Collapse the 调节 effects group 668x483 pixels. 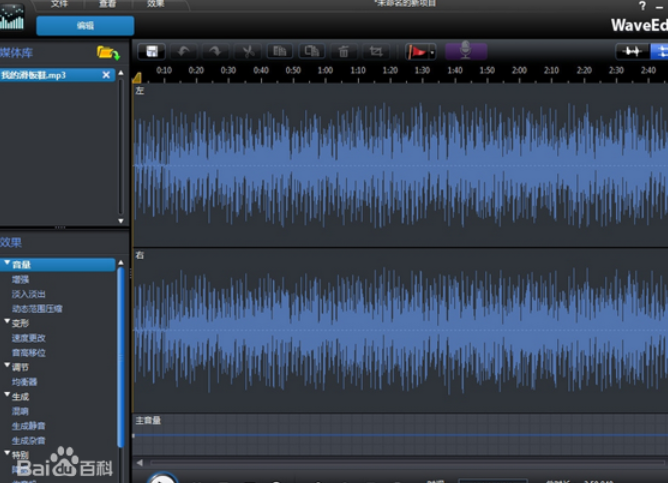[7, 365]
